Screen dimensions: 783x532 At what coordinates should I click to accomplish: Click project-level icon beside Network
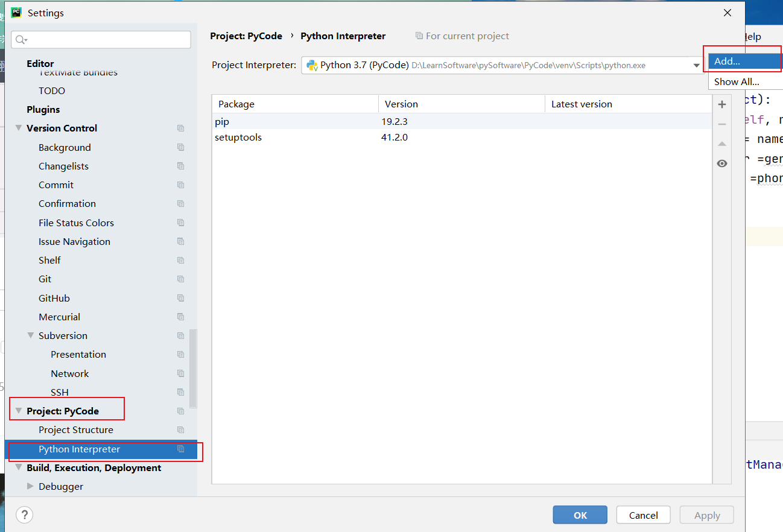180,373
